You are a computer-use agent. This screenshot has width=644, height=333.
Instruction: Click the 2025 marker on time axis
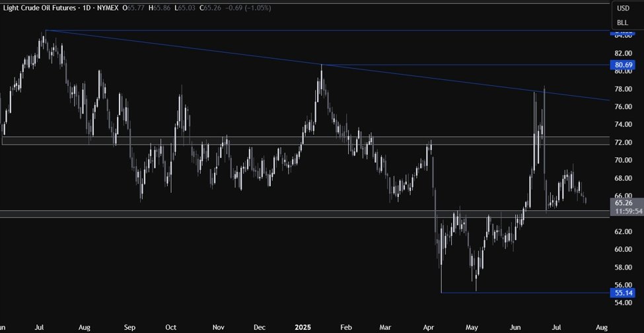pos(301,327)
